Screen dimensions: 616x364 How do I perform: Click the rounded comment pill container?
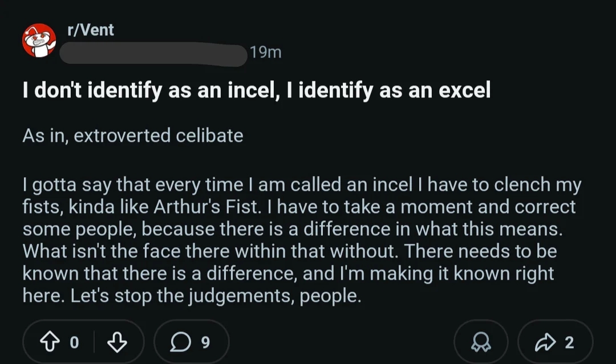point(192,340)
